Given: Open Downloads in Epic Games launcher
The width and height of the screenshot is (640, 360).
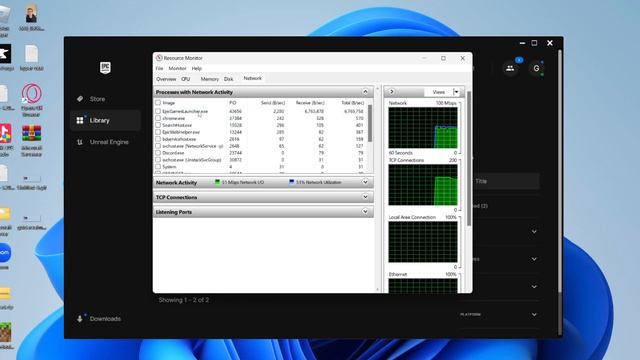Looking at the screenshot, I should point(99,319).
